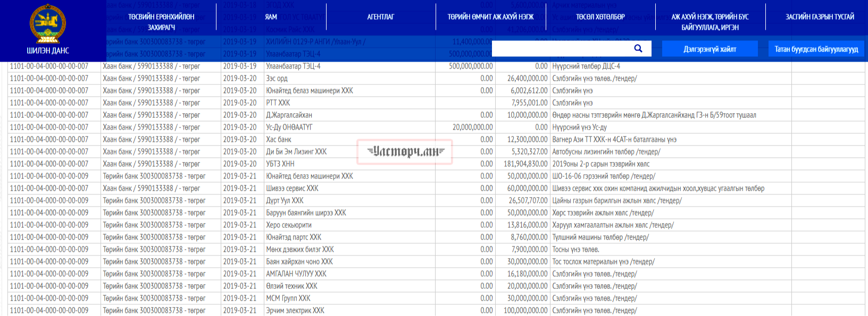Click amount 13,816,000.00
This screenshot has width=868, height=316.
[528, 225]
